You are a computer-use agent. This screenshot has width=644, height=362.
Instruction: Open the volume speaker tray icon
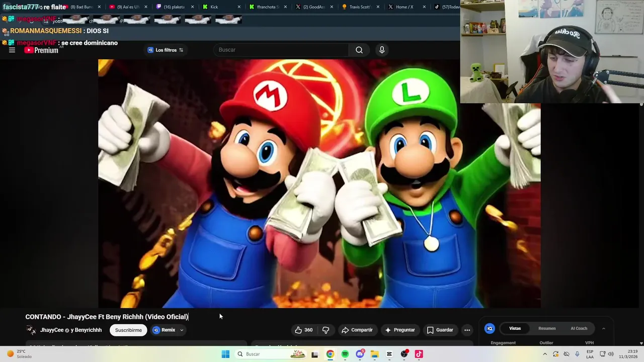611,354
